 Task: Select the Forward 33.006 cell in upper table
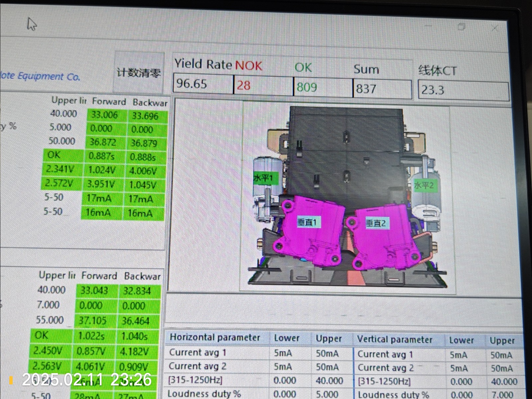pos(105,115)
